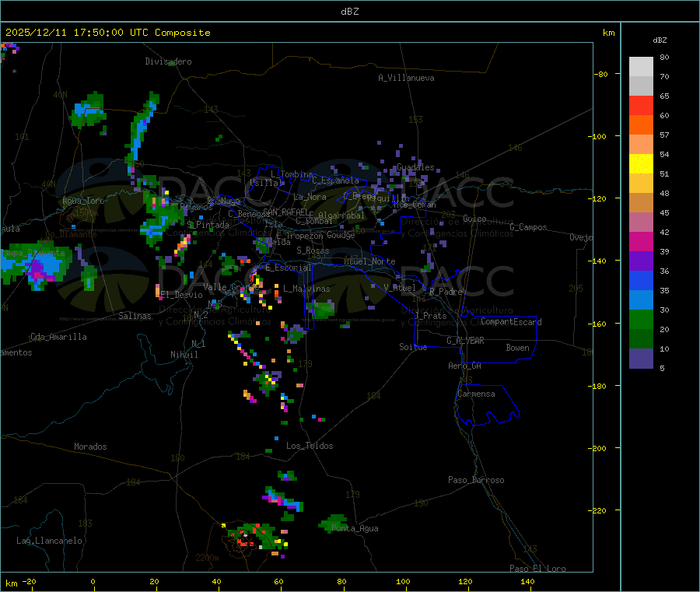Click the 80 dBZ light gray swatch
The width and height of the screenshot is (700, 592).
[641, 67]
